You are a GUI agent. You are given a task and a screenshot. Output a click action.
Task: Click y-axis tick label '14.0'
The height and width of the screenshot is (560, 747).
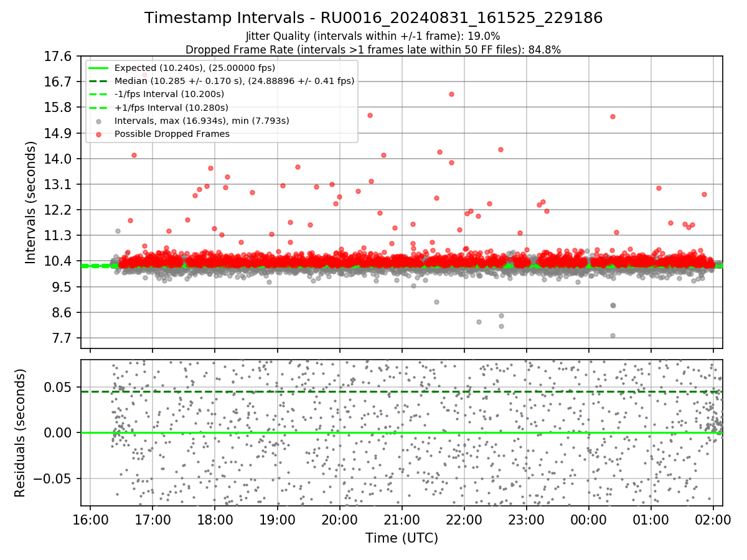tap(59, 159)
